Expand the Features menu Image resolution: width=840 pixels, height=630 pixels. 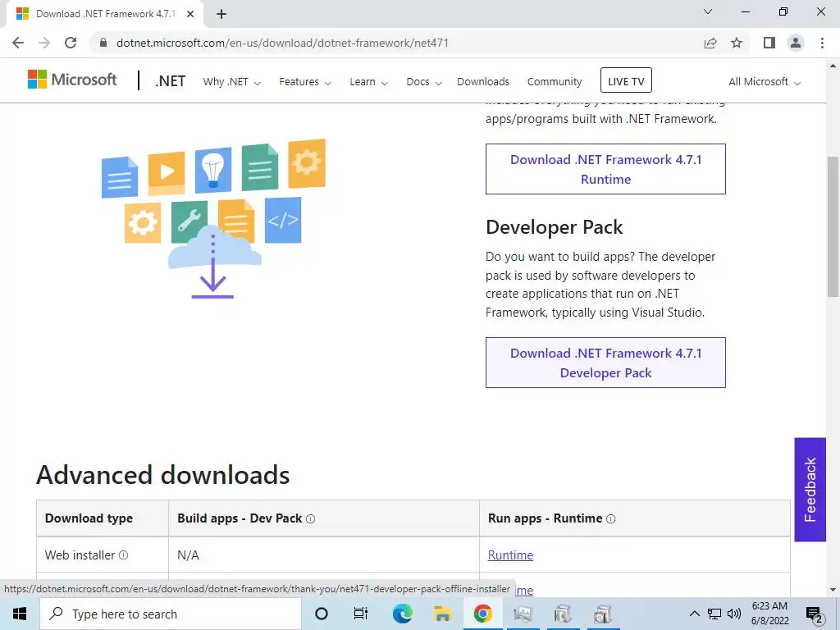(x=305, y=82)
